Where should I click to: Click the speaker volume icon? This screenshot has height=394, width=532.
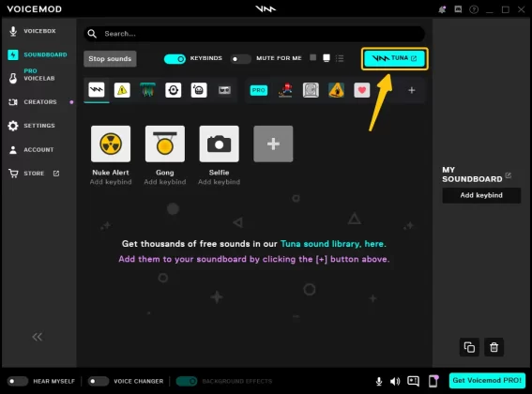(x=395, y=382)
